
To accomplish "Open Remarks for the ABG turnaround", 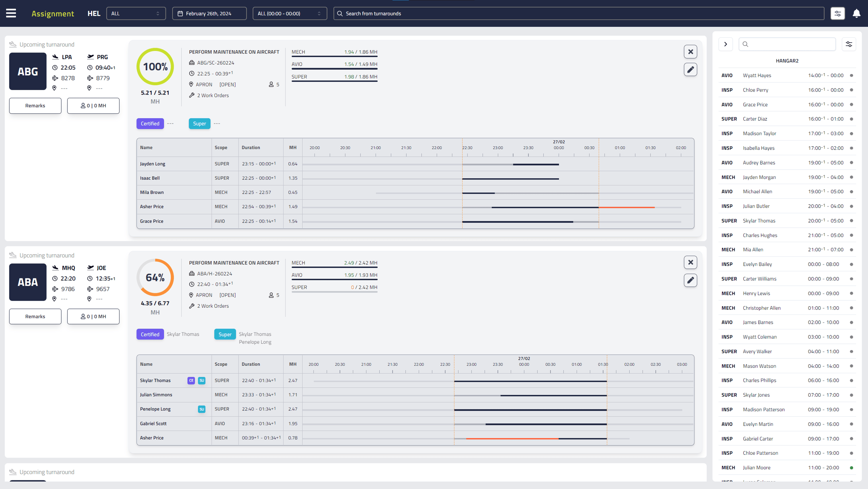I will pyautogui.click(x=35, y=106).
